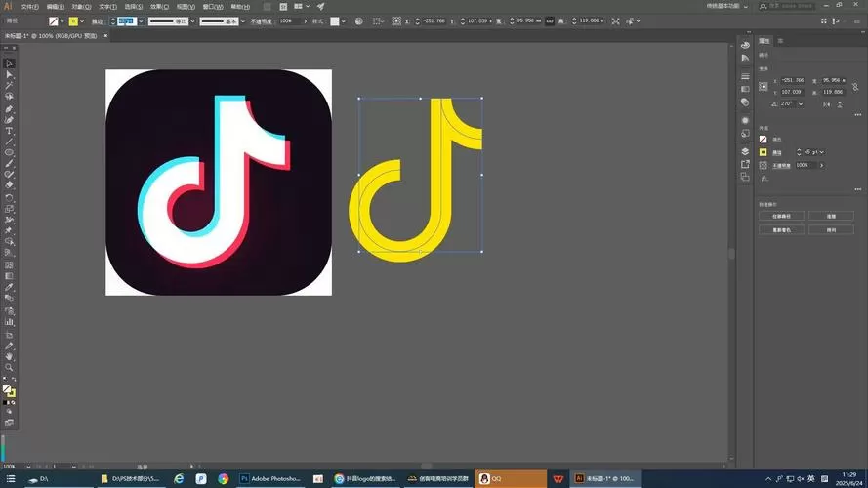Click the opacity 100% field in Properties
This screenshot has height=488, width=868.
click(806, 166)
